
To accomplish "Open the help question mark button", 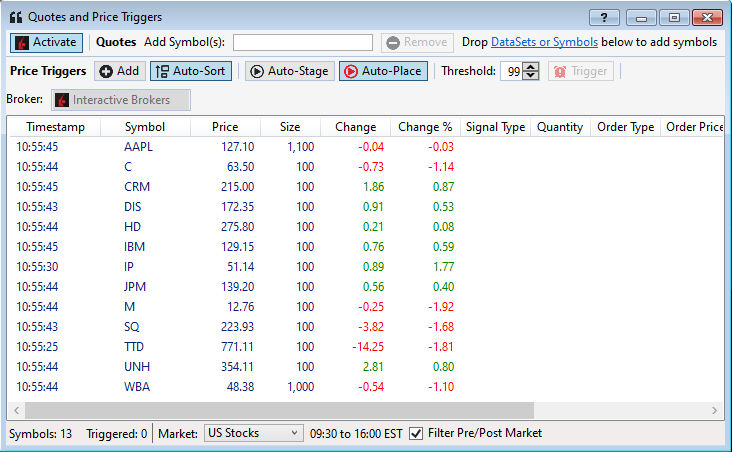I will pyautogui.click(x=603, y=17).
